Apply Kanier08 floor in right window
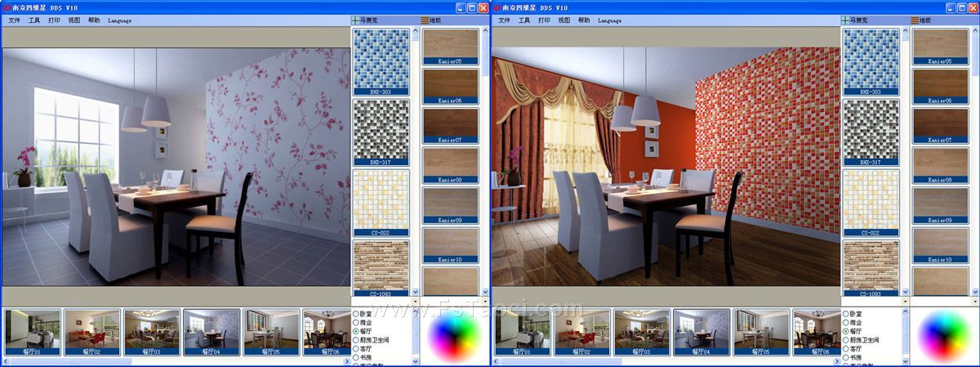Image resolution: width=980 pixels, height=367 pixels. [x=940, y=165]
